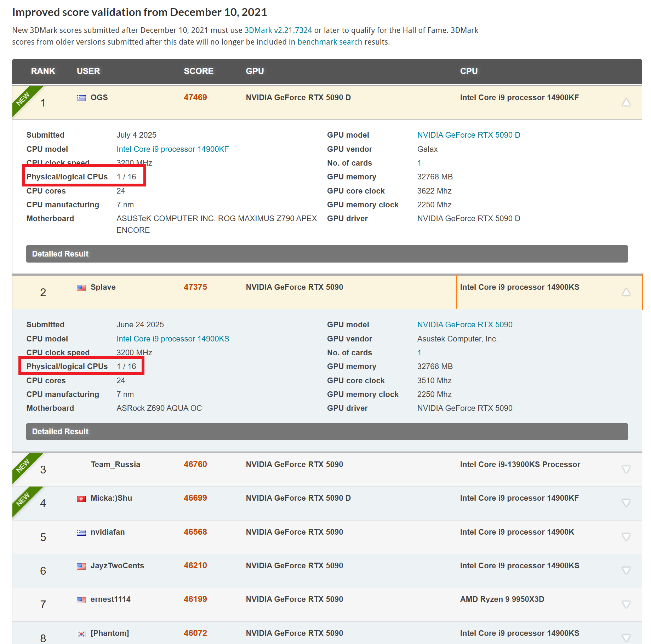Click the score 46699
Viewport: 651px width, 644px height.
pyautogui.click(x=195, y=498)
